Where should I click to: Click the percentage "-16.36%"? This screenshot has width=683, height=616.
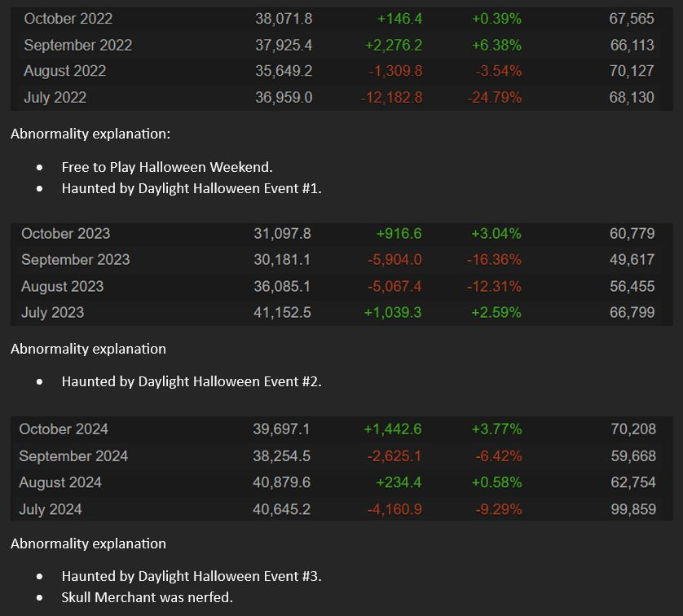click(494, 260)
